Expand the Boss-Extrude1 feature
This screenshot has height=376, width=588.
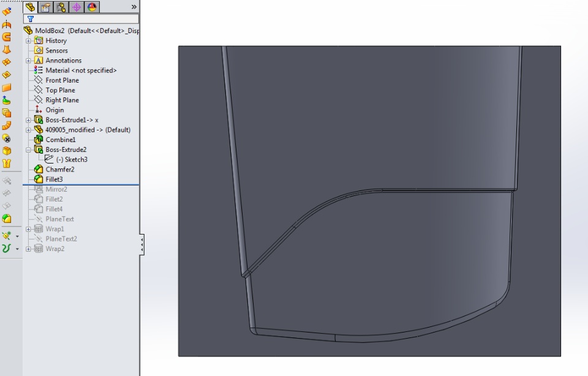[29, 121]
